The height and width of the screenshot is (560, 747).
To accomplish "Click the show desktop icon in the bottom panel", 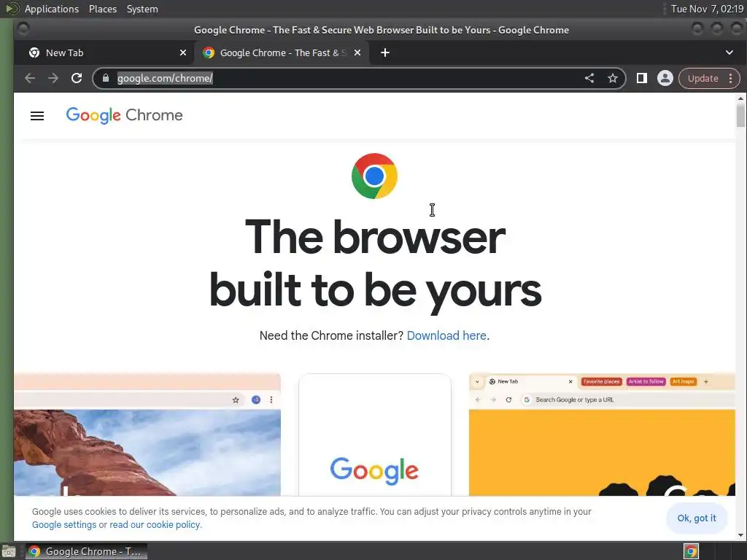I will 9,551.
